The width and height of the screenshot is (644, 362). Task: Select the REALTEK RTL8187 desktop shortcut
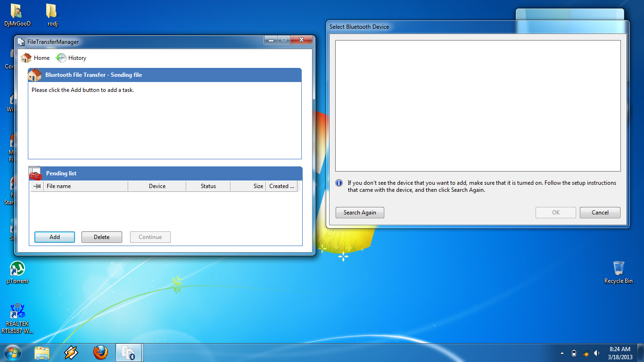click(x=17, y=319)
